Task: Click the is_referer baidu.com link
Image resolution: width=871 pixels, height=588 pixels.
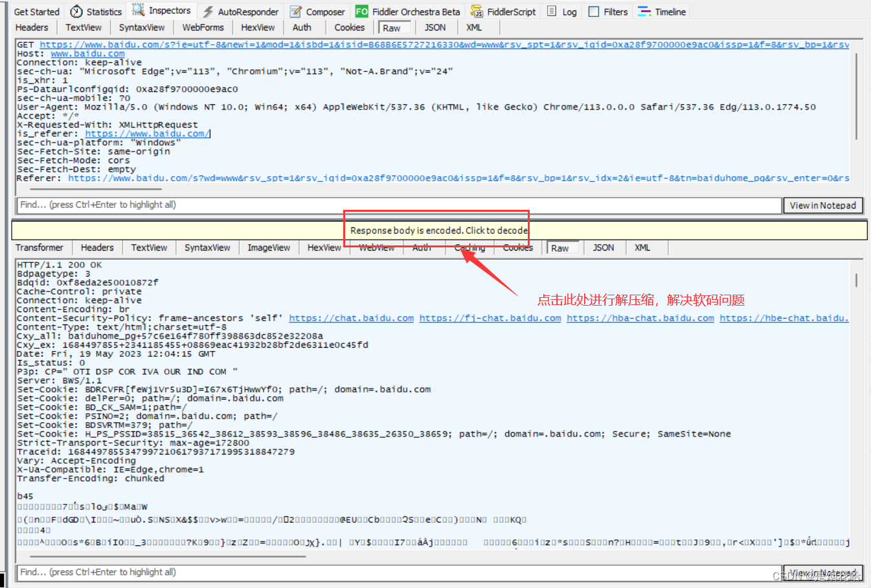Action: tap(148, 133)
